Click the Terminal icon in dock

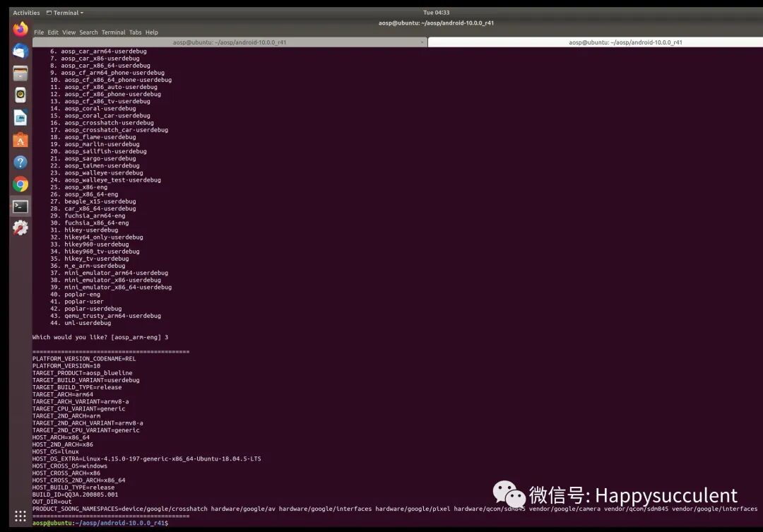(20, 206)
